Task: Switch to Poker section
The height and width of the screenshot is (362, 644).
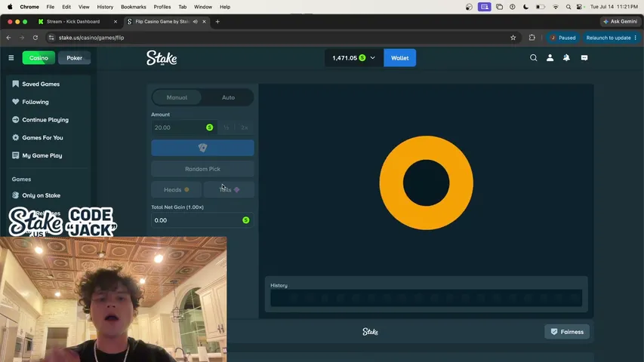Action: click(74, 58)
